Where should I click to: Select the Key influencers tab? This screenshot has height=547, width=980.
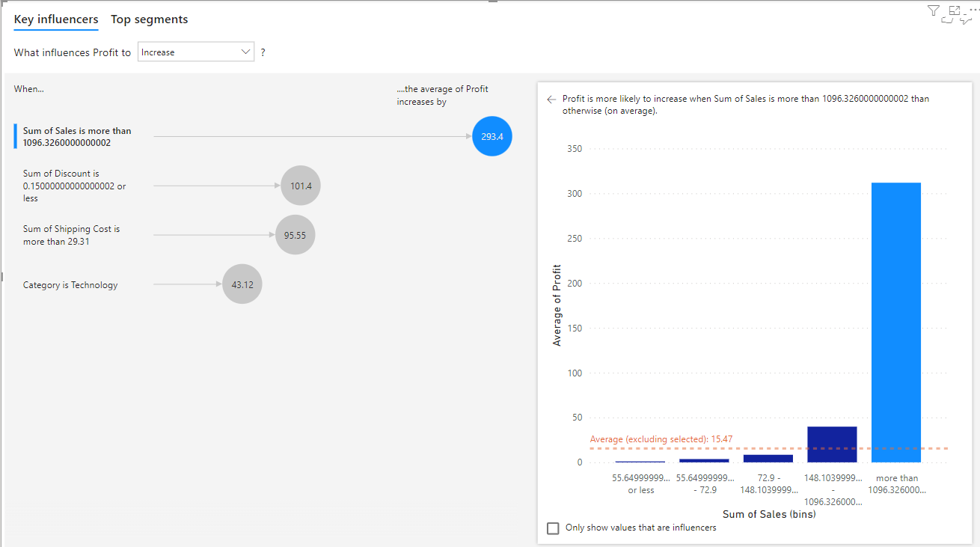click(x=55, y=19)
